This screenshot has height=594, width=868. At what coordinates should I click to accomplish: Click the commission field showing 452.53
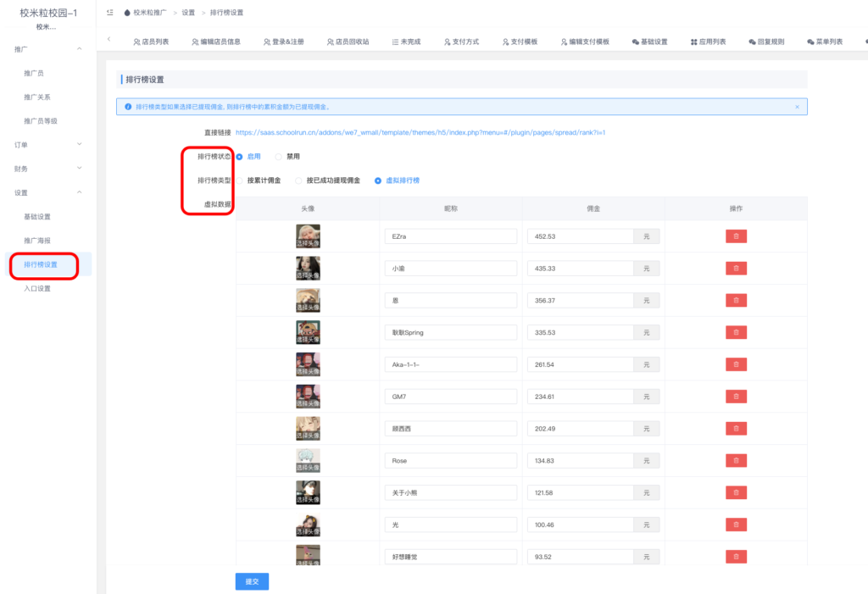[x=580, y=236]
